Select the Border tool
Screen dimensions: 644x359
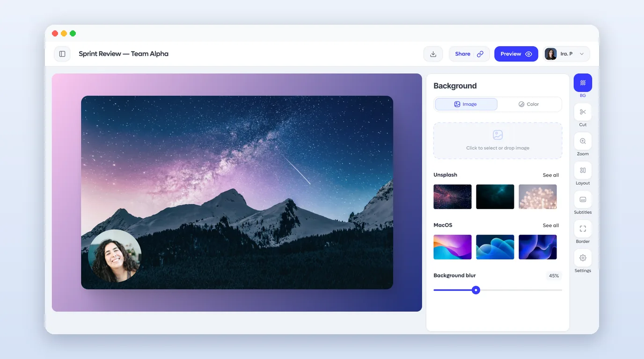(583, 229)
